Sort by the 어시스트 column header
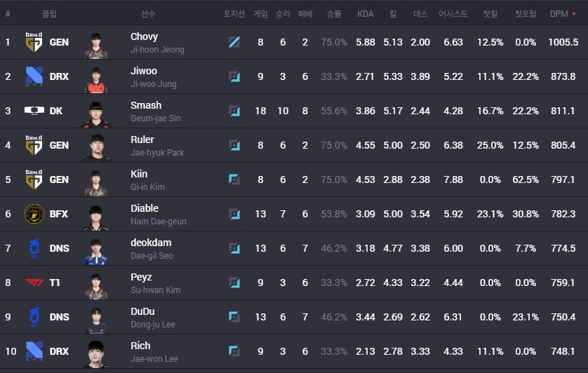The height and width of the screenshot is (373, 588). click(453, 13)
